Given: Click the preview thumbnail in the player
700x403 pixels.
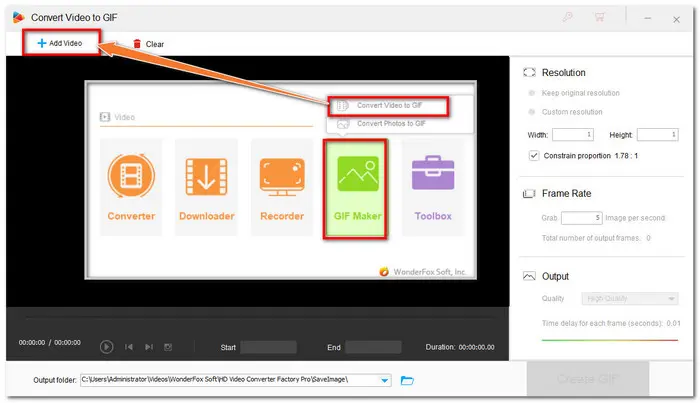Looking at the screenshot, I should click(x=281, y=180).
